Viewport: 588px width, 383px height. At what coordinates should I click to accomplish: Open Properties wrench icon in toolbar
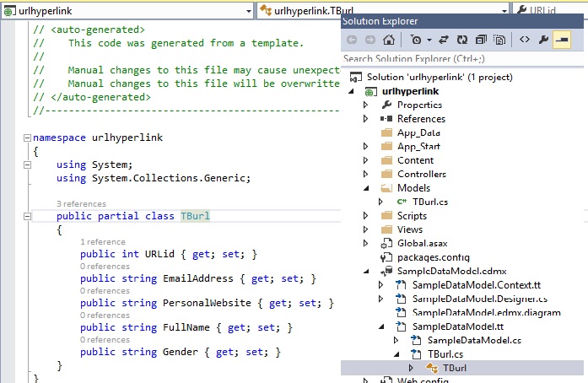tap(543, 39)
